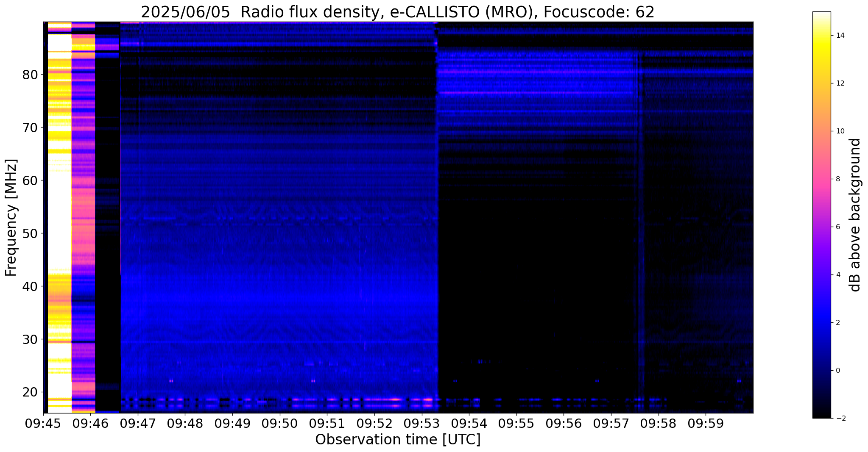Image resolution: width=868 pixels, height=452 pixels.
Task: Click the colorbar tick value 12
Action: (x=840, y=83)
